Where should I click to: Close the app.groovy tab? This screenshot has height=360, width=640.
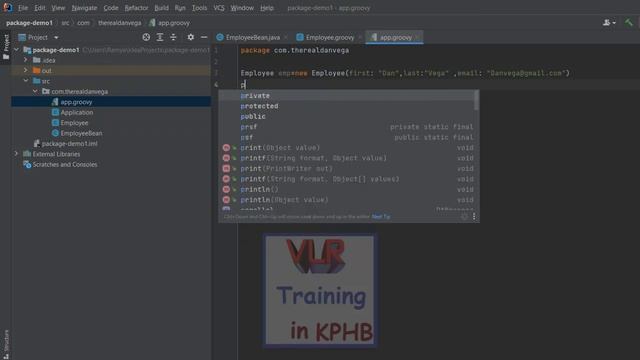pos(417,37)
